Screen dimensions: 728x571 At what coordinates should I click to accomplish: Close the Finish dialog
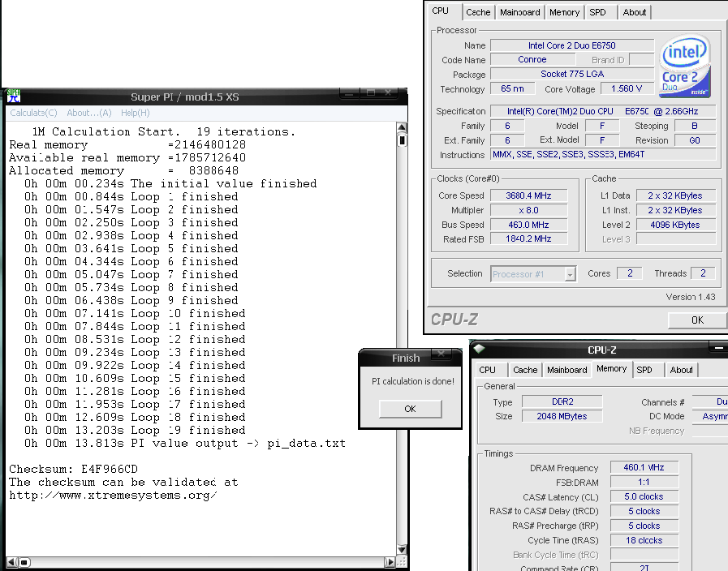click(441, 354)
